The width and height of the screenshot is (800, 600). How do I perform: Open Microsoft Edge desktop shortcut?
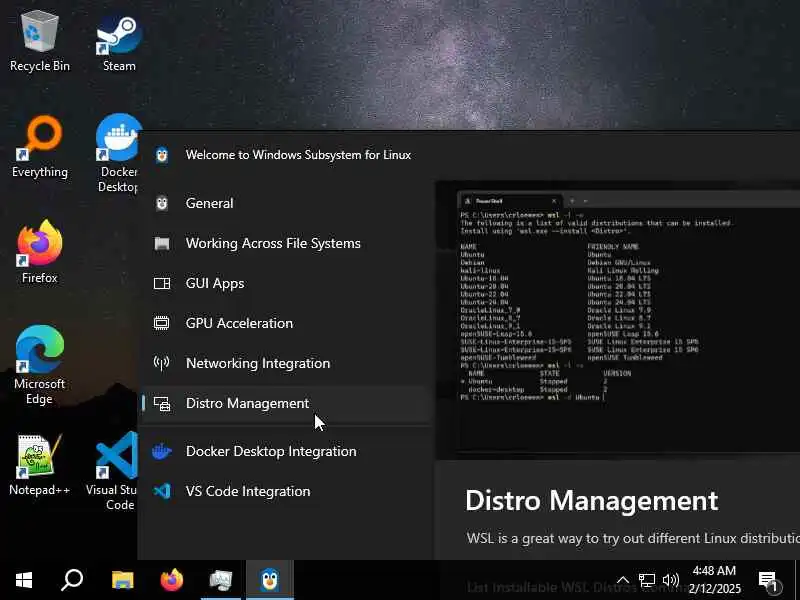(x=39, y=364)
